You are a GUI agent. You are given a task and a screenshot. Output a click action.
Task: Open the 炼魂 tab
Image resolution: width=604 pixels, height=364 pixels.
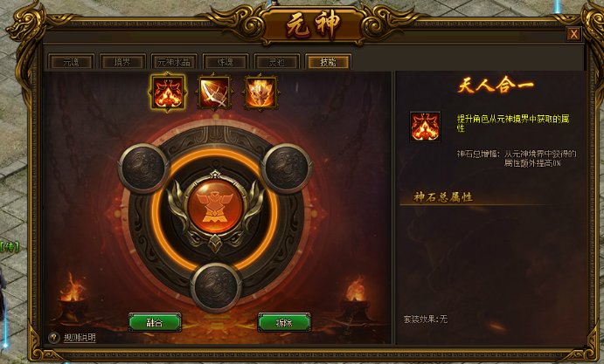pos(226,62)
